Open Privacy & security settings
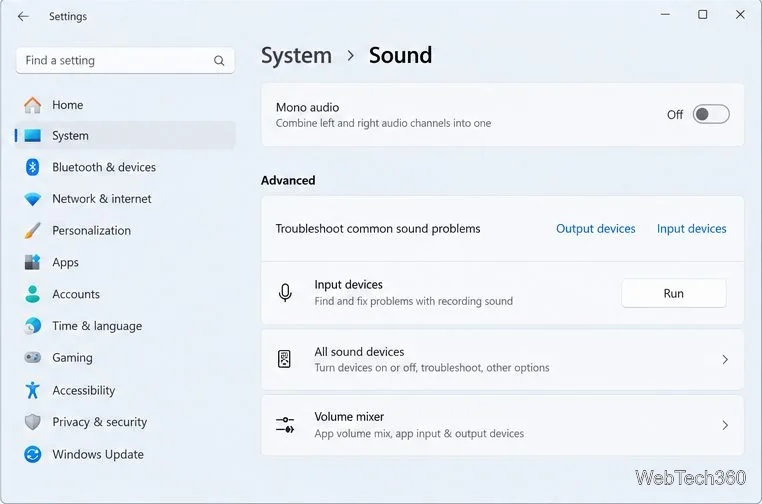 (x=125, y=422)
